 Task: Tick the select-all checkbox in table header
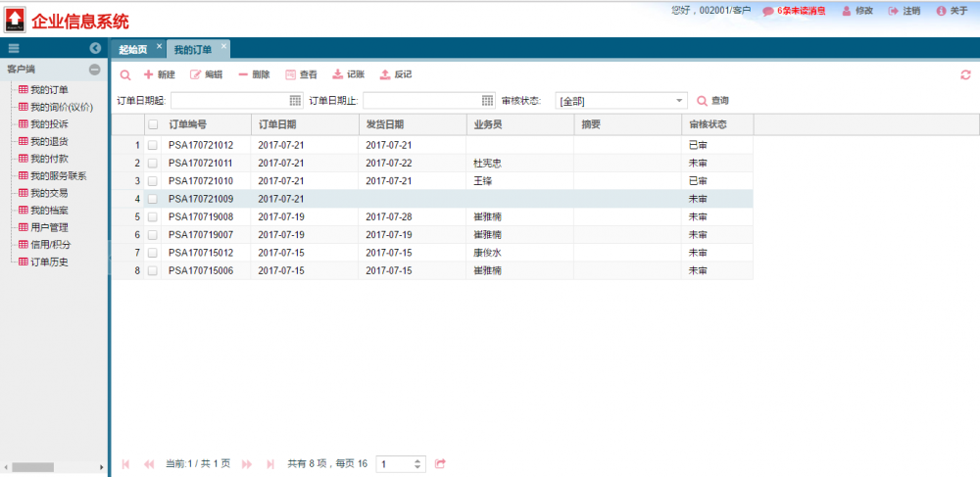coord(152,124)
